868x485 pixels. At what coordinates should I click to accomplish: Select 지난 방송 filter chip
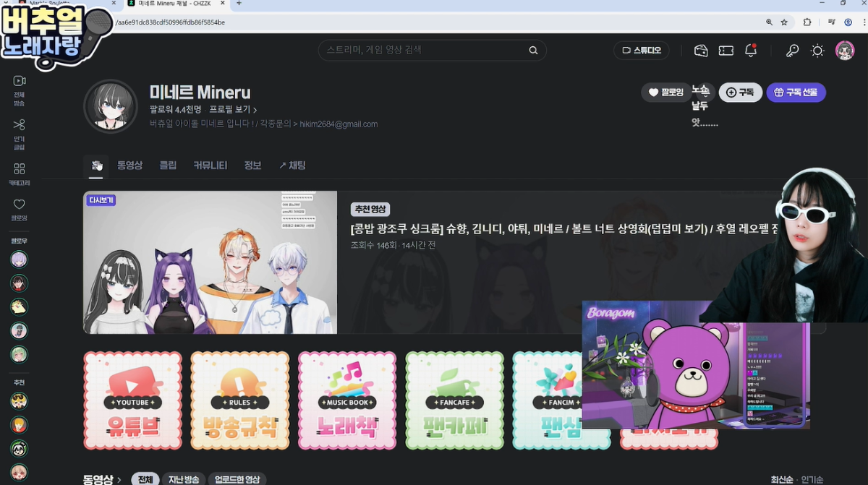[183, 479]
